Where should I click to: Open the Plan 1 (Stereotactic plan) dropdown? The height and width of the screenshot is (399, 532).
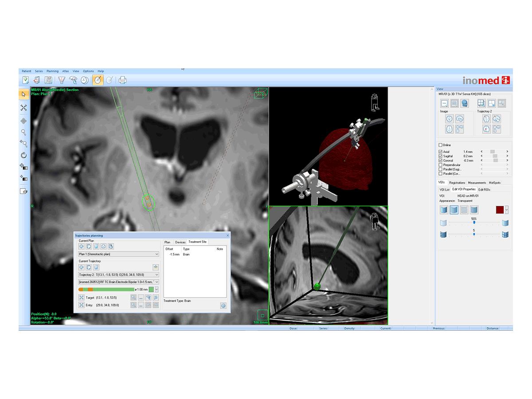pos(118,254)
